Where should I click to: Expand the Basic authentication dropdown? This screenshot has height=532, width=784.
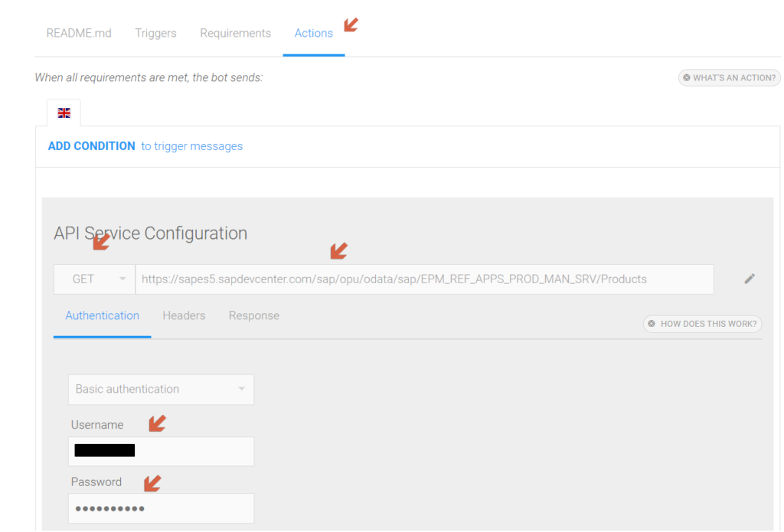(x=161, y=389)
